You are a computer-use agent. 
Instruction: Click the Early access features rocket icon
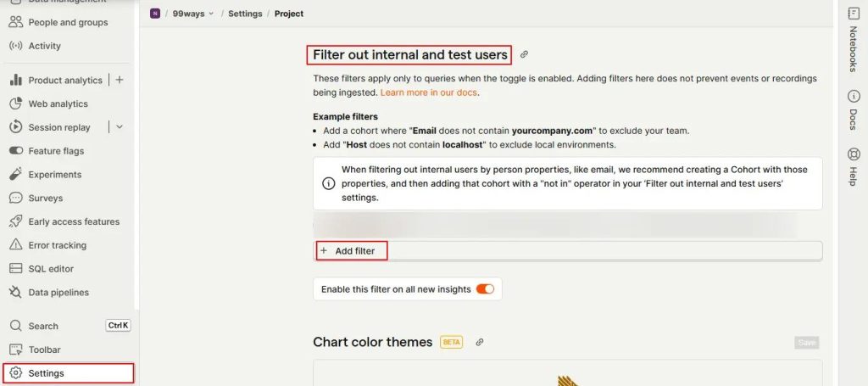pos(16,221)
